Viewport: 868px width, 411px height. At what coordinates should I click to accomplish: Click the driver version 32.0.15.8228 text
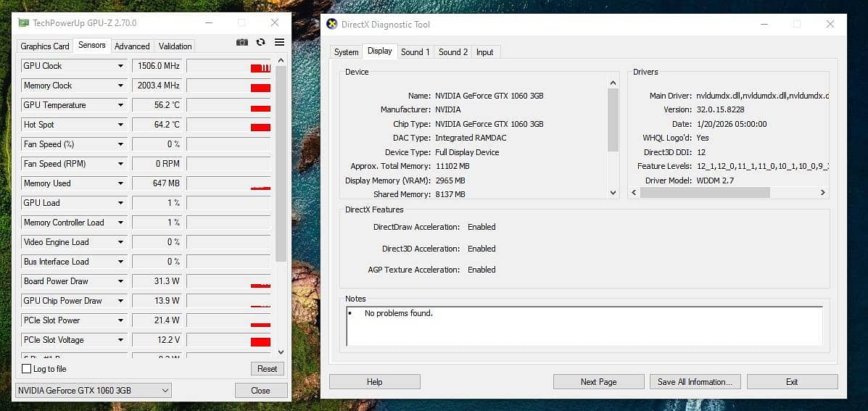coord(720,109)
